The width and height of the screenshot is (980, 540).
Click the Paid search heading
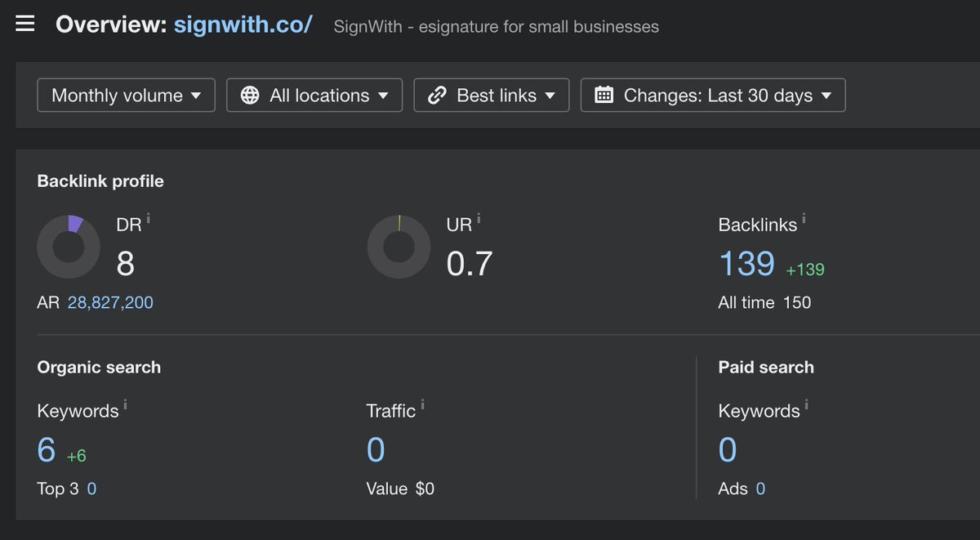(x=766, y=368)
